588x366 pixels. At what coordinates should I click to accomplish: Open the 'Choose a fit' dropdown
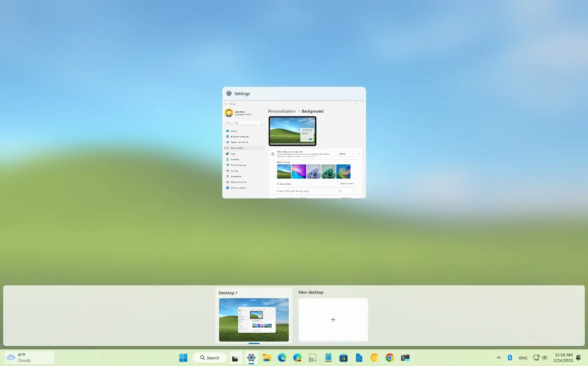click(x=346, y=191)
